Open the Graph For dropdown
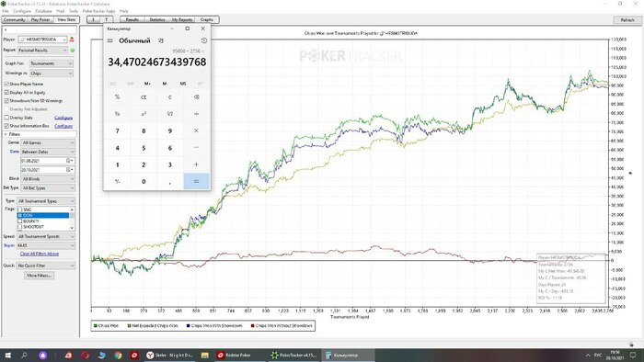644x362 pixels. click(x=52, y=63)
